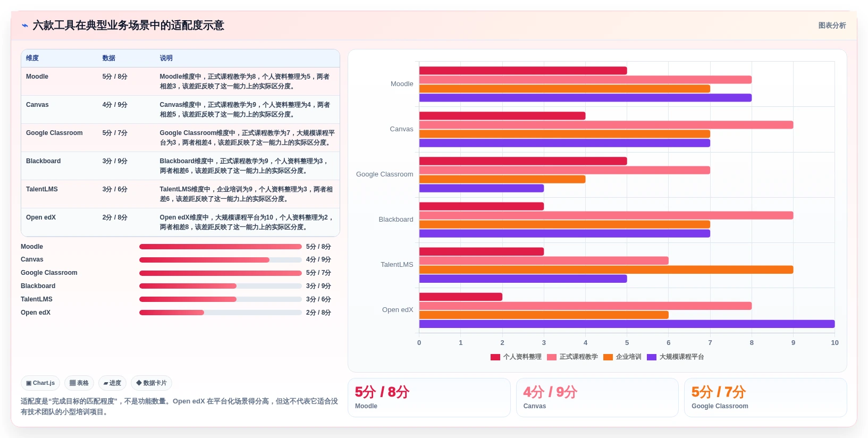Click the Open edX progress bar
Viewport: 868px width, 438px height.
click(221, 313)
